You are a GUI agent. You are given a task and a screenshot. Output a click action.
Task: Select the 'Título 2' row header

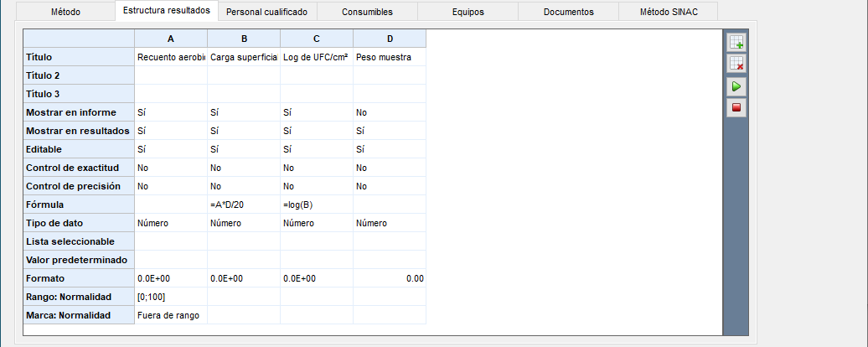click(79, 75)
